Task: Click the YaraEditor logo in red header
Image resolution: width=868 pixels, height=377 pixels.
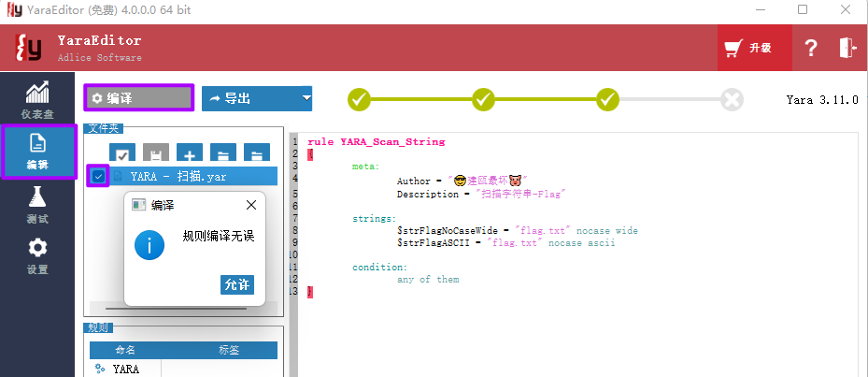Action: pyautogui.click(x=29, y=49)
